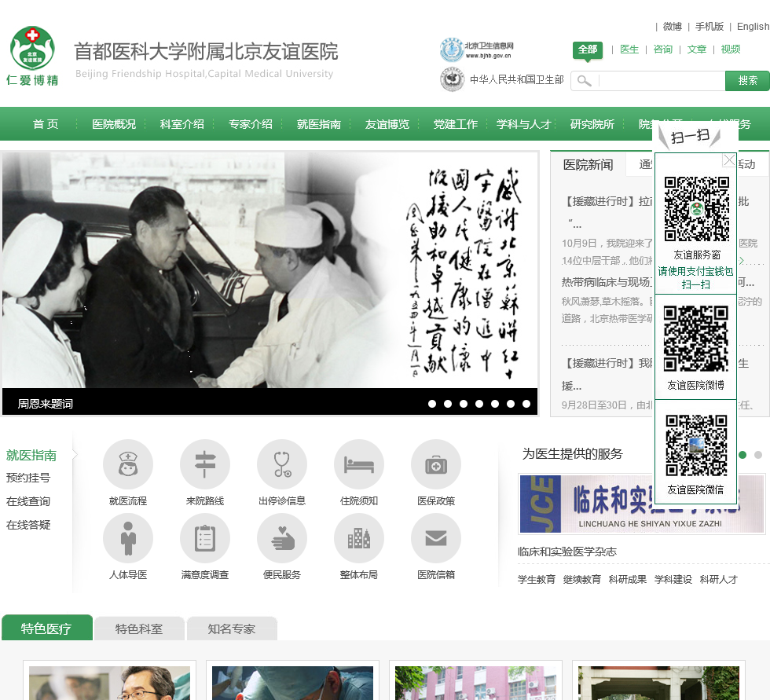Open the 微博 link at top
Image resolution: width=770 pixels, height=700 pixels.
click(x=673, y=27)
